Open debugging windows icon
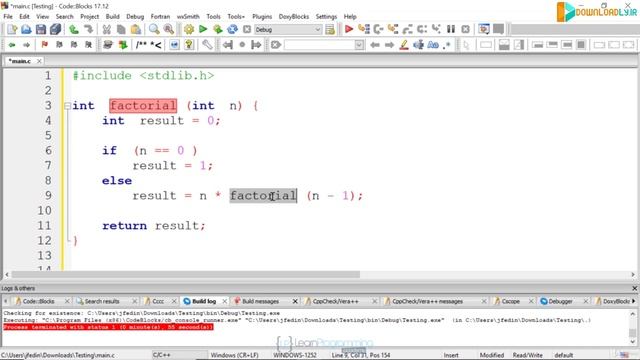Screen dimensions: 640x360 (484, 29)
